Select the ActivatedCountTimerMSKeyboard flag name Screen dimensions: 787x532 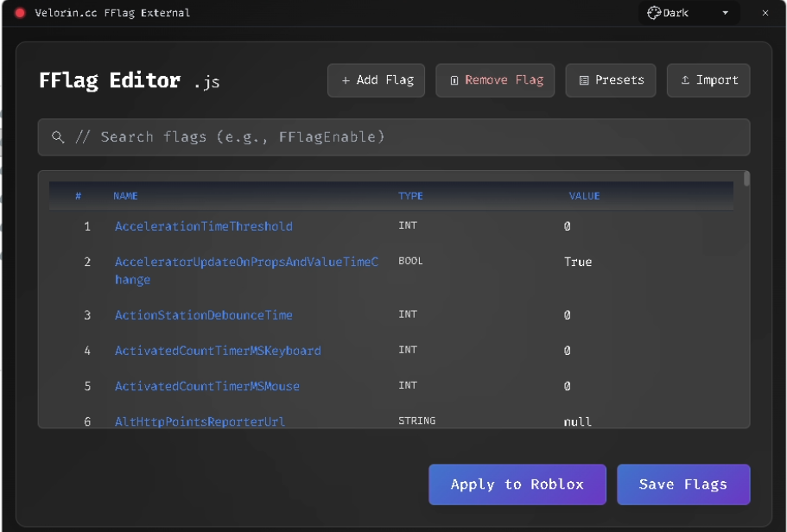218,351
